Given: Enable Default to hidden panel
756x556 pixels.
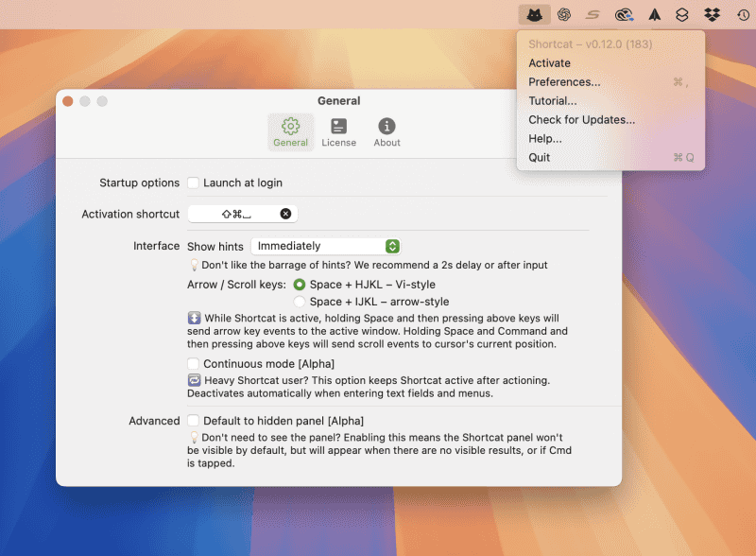Looking at the screenshot, I should 193,421.
